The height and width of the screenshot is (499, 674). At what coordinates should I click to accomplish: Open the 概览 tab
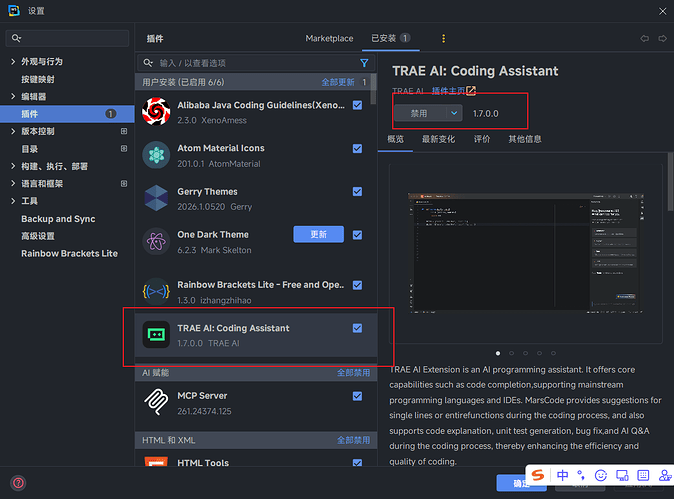[395, 139]
